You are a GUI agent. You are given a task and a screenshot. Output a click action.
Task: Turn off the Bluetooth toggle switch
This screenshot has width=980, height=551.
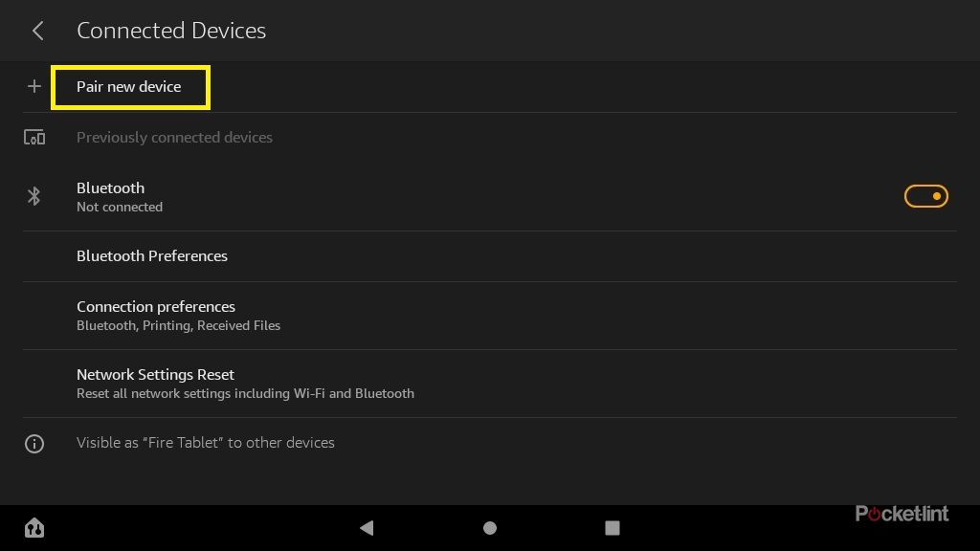(x=925, y=196)
